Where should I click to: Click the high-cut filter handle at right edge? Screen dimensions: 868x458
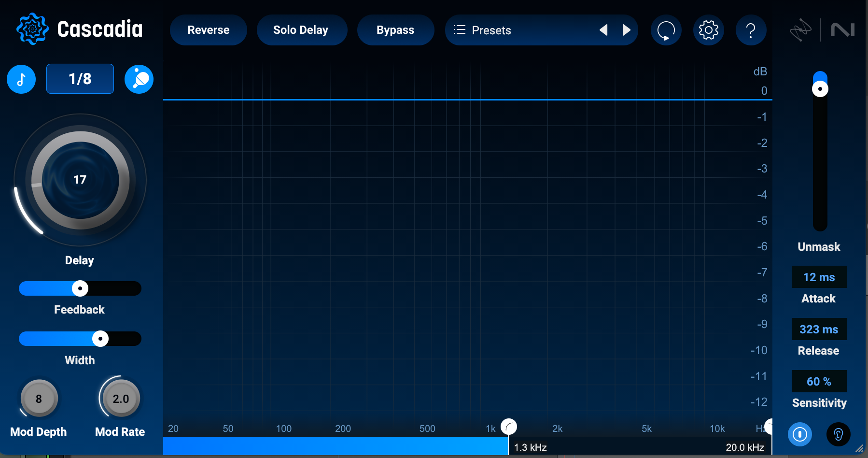[769, 427]
